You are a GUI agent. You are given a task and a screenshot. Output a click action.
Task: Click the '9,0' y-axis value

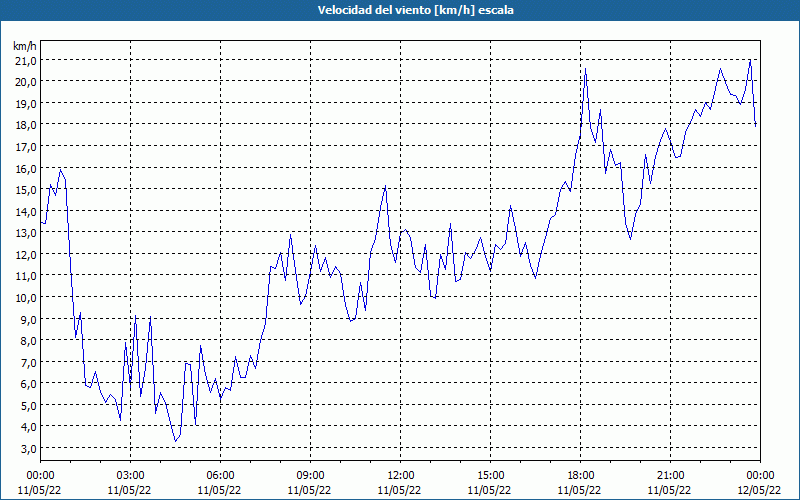[x=29, y=319]
